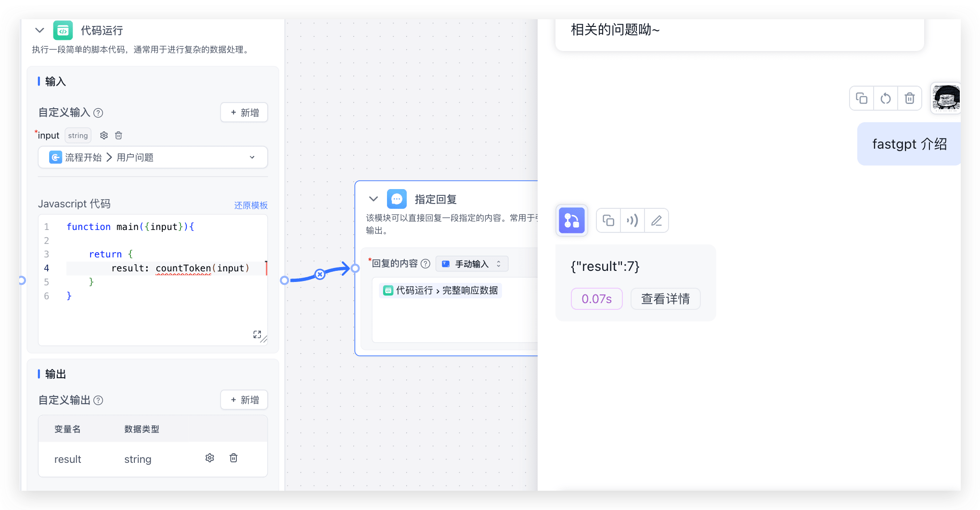Delete the input variable with trash icon
The image size is (980, 510).
[x=118, y=136]
